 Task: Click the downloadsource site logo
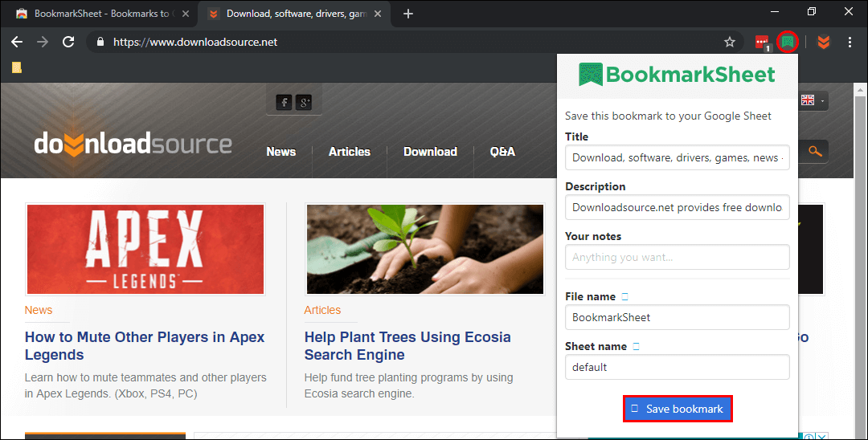[x=133, y=144]
